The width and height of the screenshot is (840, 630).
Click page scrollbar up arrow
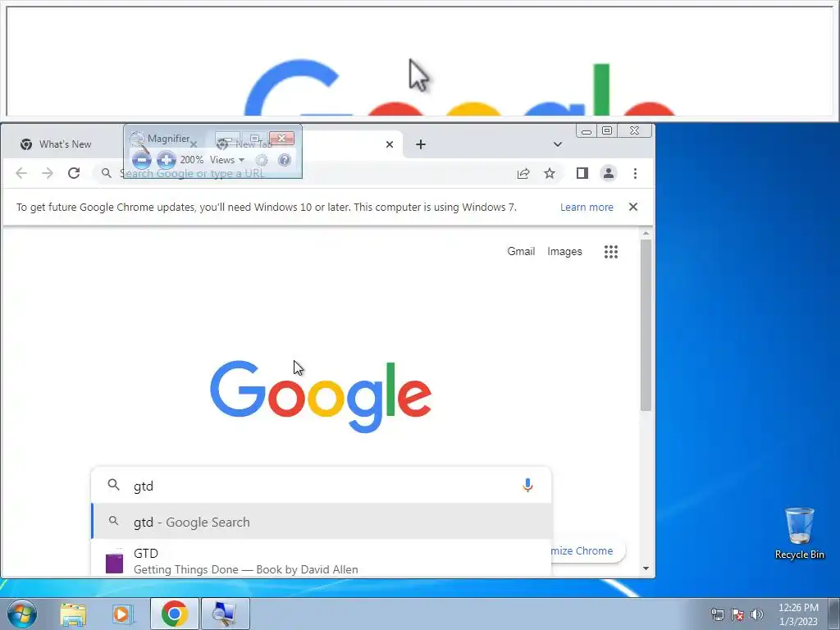coord(646,233)
